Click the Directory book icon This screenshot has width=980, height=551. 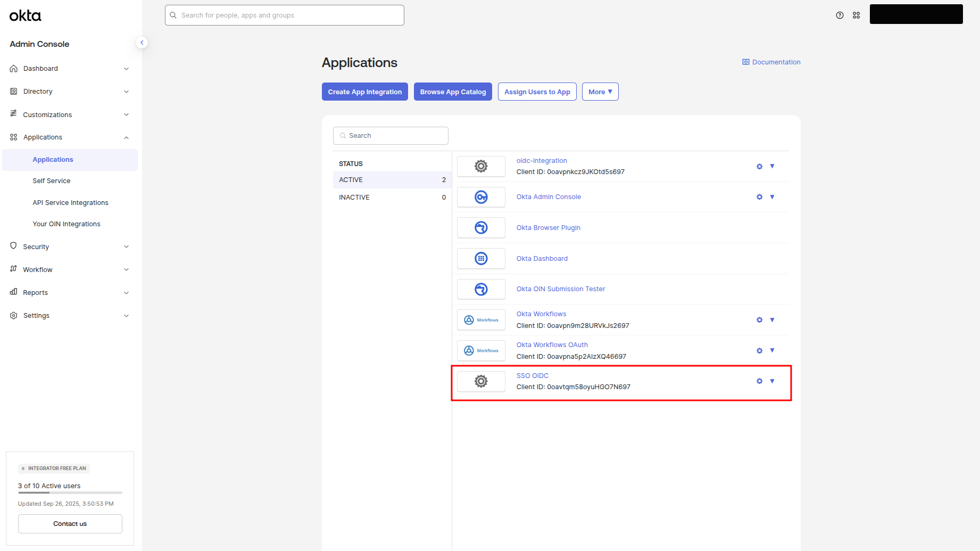pyautogui.click(x=14, y=92)
